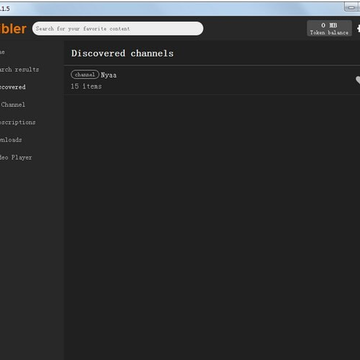Go to Search results in the sidebar
This screenshot has width=360, height=360.
(x=19, y=69)
